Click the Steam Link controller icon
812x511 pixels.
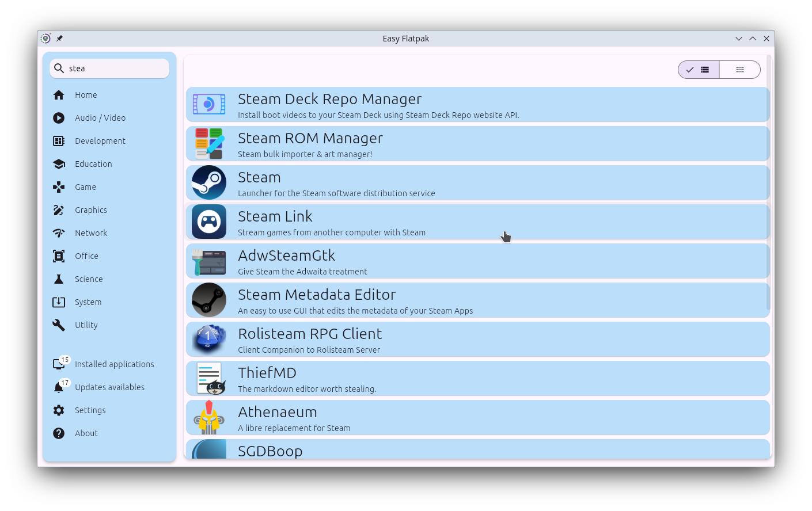pyautogui.click(x=209, y=222)
